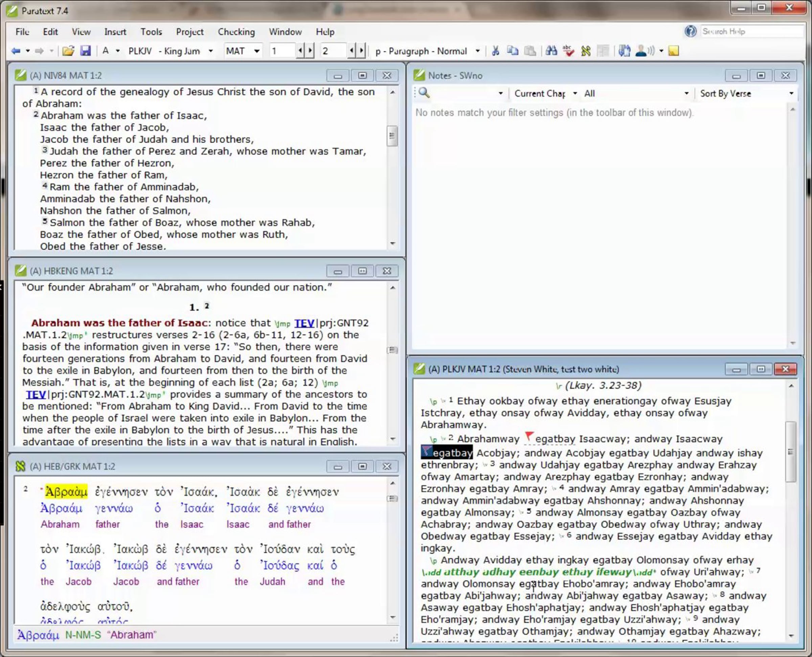
Task: Open the MAT book dropdown
Action: pyautogui.click(x=257, y=51)
